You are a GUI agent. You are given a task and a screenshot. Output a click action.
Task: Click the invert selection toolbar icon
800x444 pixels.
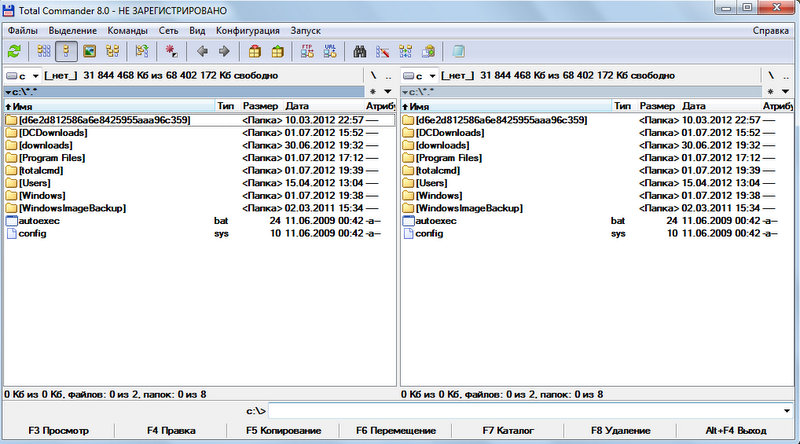pos(142,51)
